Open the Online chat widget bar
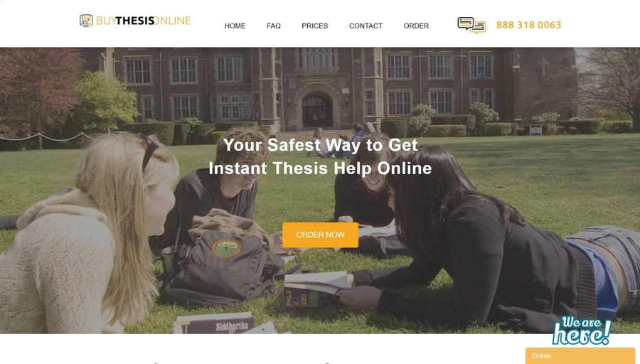 [580, 356]
